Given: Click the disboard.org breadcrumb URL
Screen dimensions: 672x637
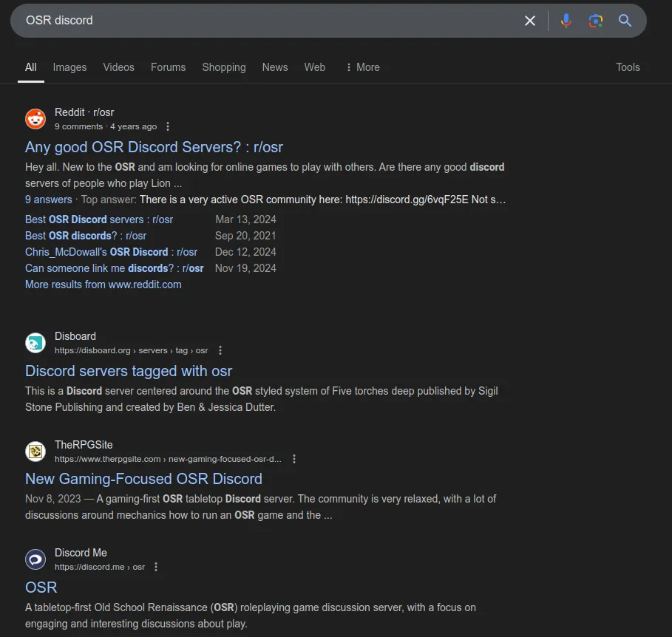Looking at the screenshot, I should pyautogui.click(x=131, y=350).
